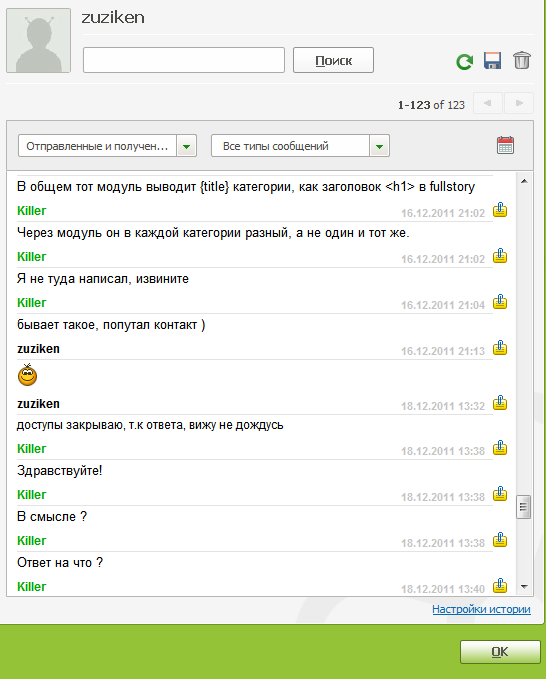Screen dimensions: 546x679
Task: Select message starting 'В общем тот модуль выводит'
Action: tap(246, 187)
